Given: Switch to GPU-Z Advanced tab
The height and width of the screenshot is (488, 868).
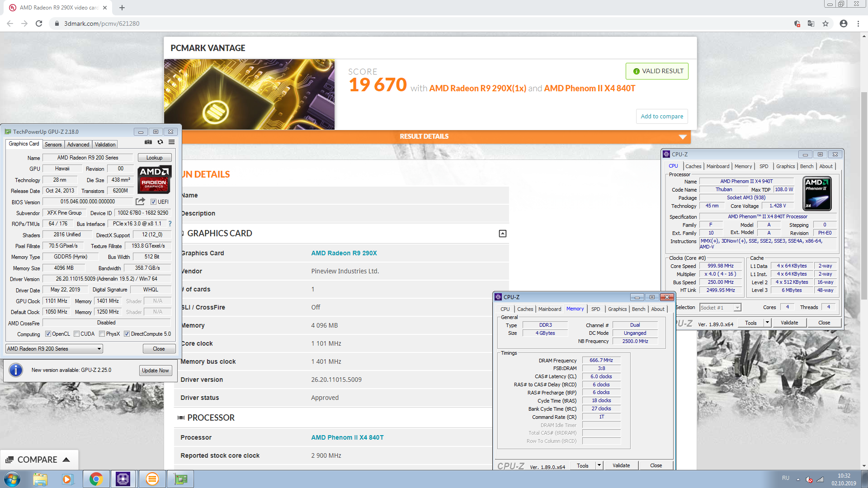Looking at the screenshot, I should pos(78,145).
